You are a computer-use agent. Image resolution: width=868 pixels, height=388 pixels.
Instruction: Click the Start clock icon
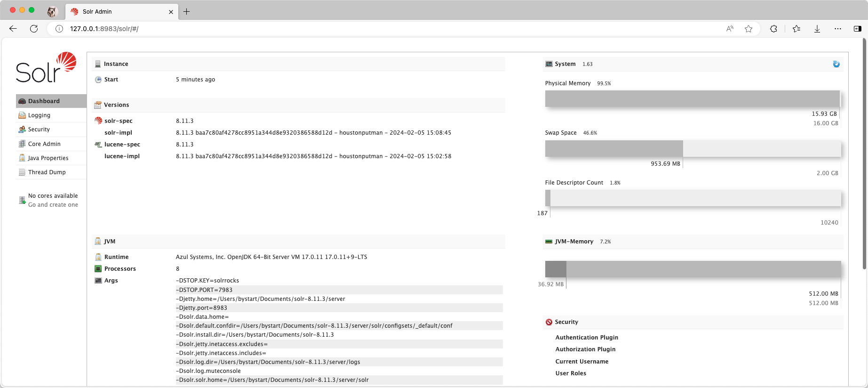[98, 80]
